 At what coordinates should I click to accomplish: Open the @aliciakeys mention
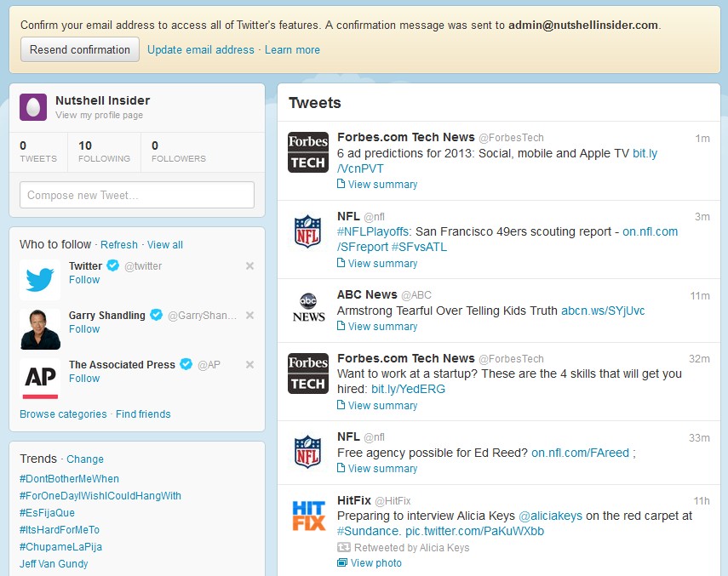coord(550,516)
